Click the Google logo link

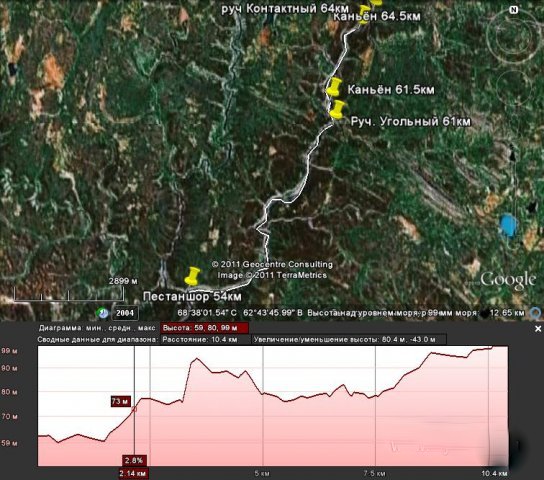tap(508, 280)
